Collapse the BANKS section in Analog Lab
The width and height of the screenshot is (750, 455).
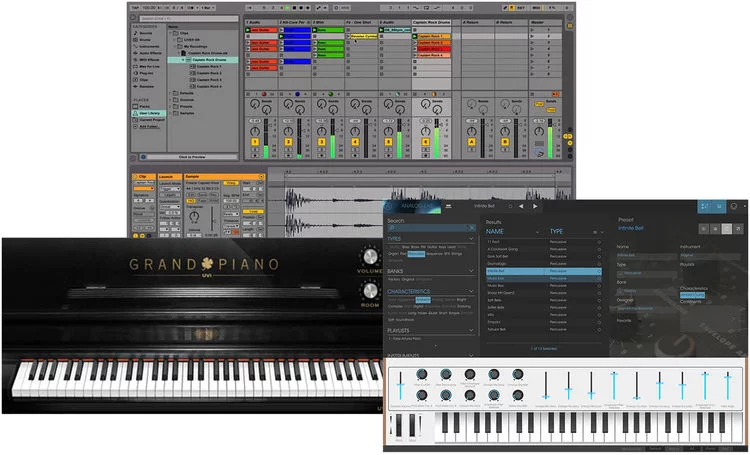[471, 271]
